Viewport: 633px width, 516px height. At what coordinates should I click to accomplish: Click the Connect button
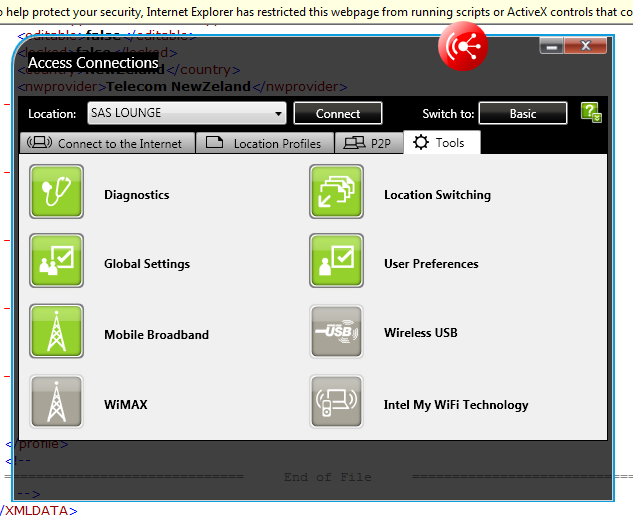(x=338, y=113)
